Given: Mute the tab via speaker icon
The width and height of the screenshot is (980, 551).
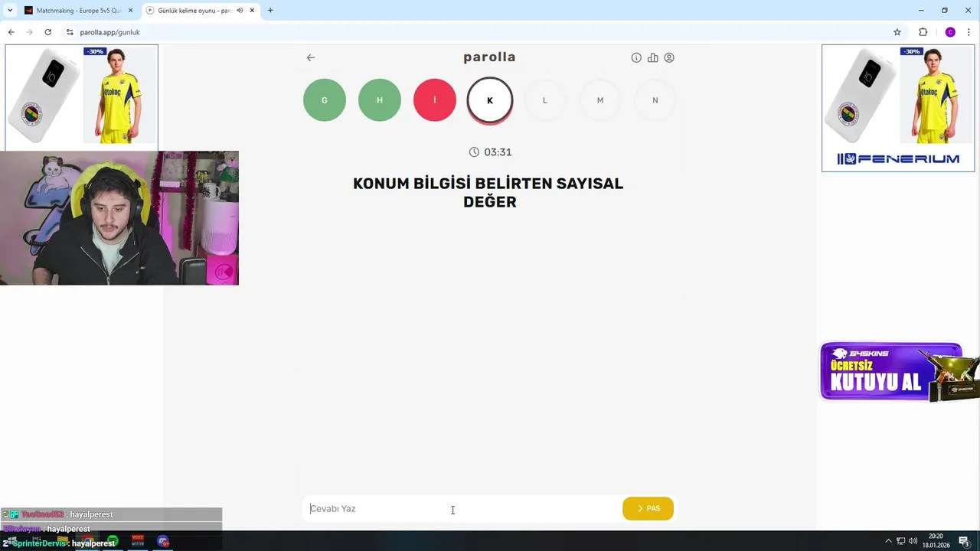Looking at the screenshot, I should pyautogui.click(x=240, y=11).
